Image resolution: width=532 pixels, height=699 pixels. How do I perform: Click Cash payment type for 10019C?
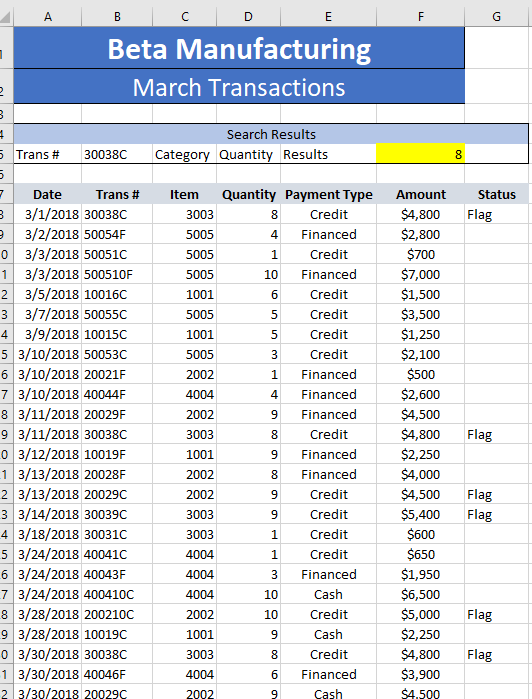coord(329,634)
